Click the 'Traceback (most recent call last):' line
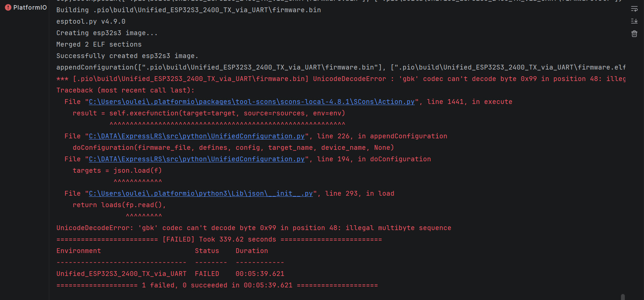 pos(125,90)
